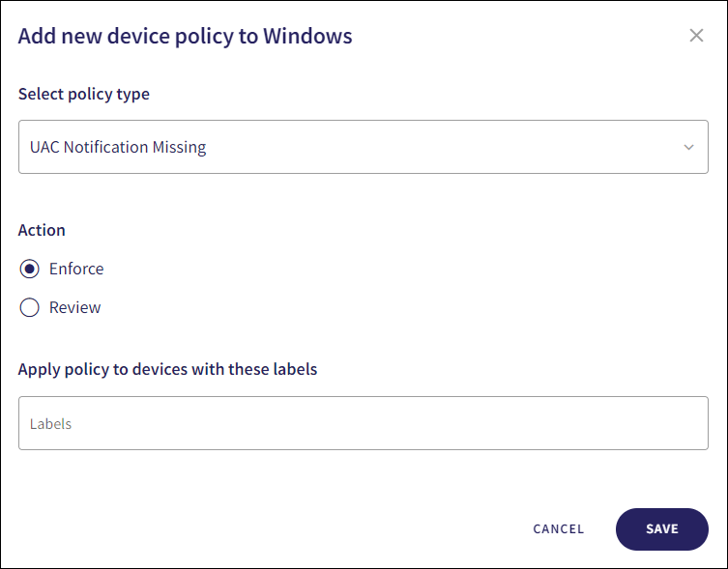Click the 'Add new device policy to Windows' title
This screenshot has width=728, height=569.
(186, 37)
